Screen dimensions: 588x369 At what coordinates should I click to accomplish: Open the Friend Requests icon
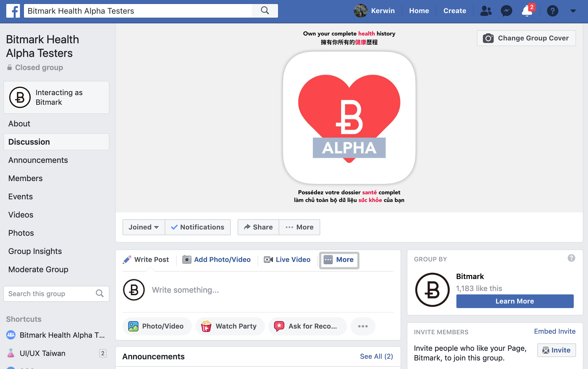coord(486,11)
